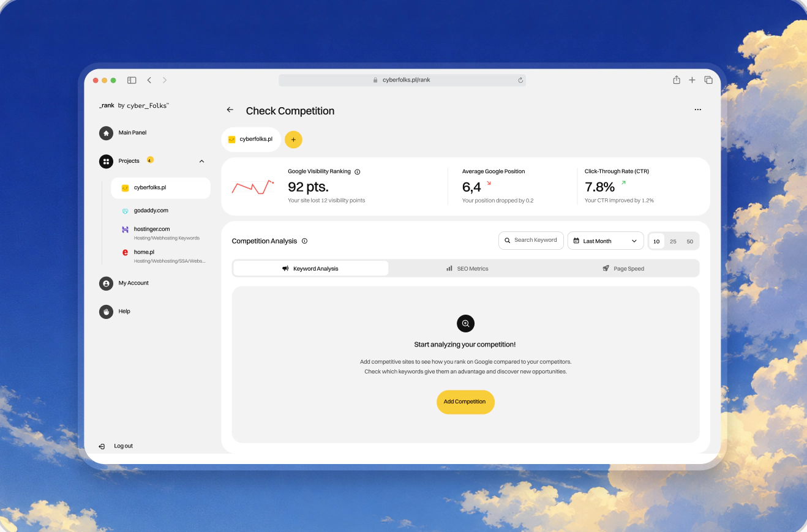Select the cyberfolks.pl site chip
This screenshot has width=807, height=532.
coord(251,140)
